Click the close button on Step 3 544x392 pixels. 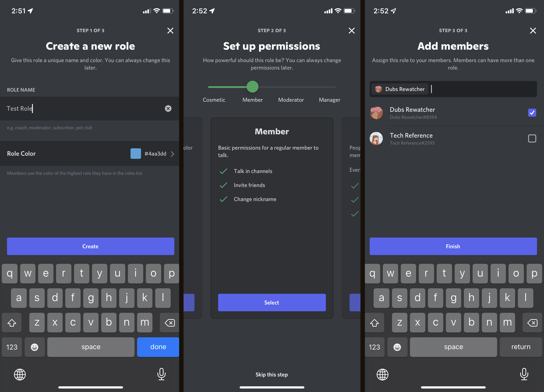pos(533,30)
